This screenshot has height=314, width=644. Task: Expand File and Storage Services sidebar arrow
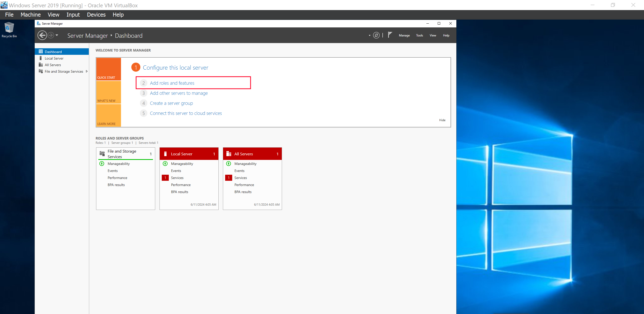coord(87,71)
